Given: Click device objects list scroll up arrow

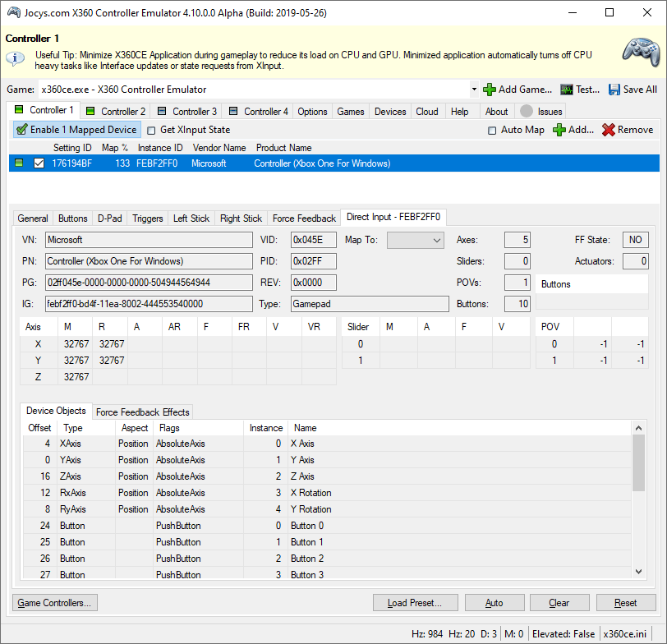Looking at the screenshot, I should tap(638, 428).
